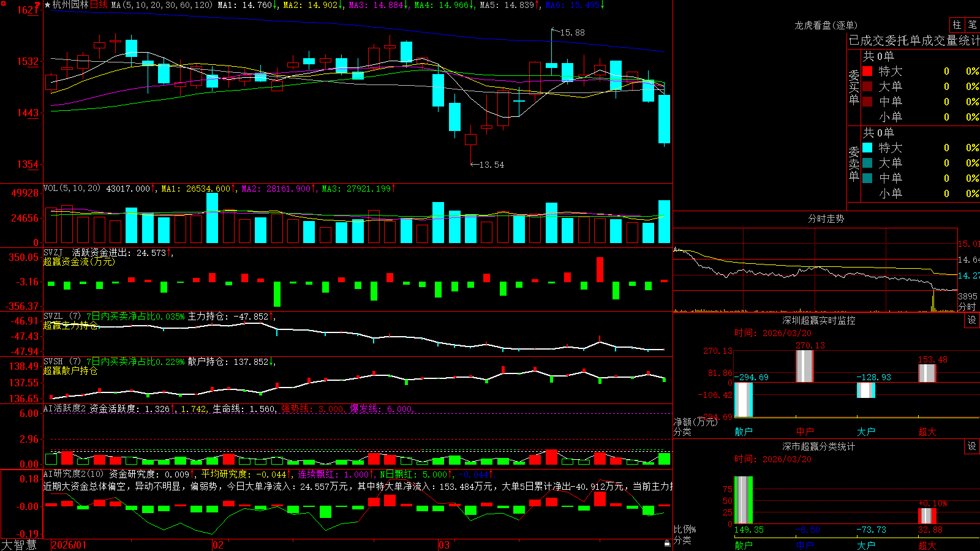Select 大户 in 深市超赢分类统计 chart

[866, 545]
